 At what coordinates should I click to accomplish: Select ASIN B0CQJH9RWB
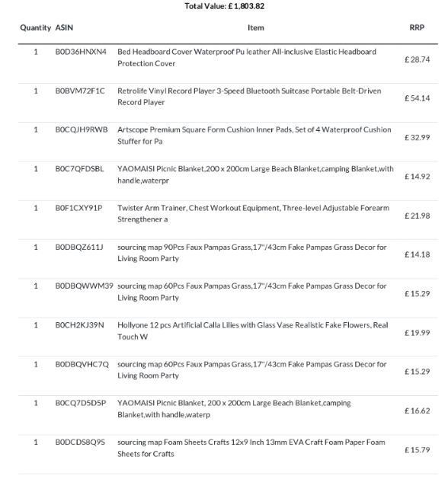coord(82,129)
